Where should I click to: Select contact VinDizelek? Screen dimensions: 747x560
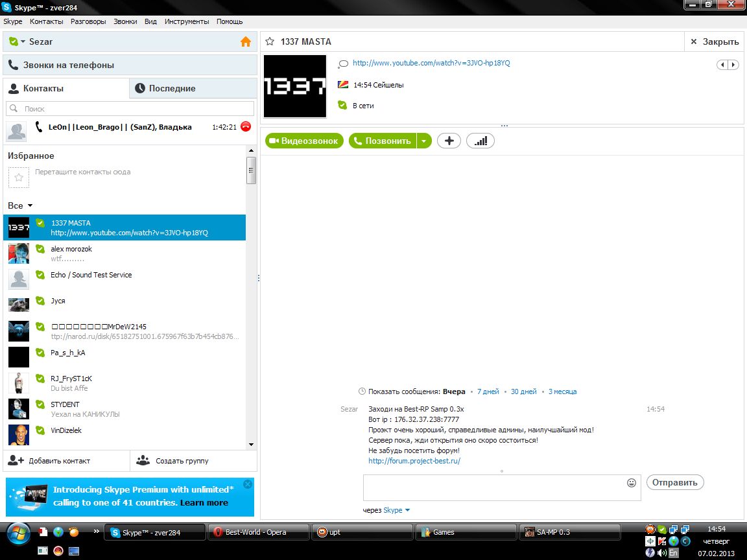pos(124,435)
